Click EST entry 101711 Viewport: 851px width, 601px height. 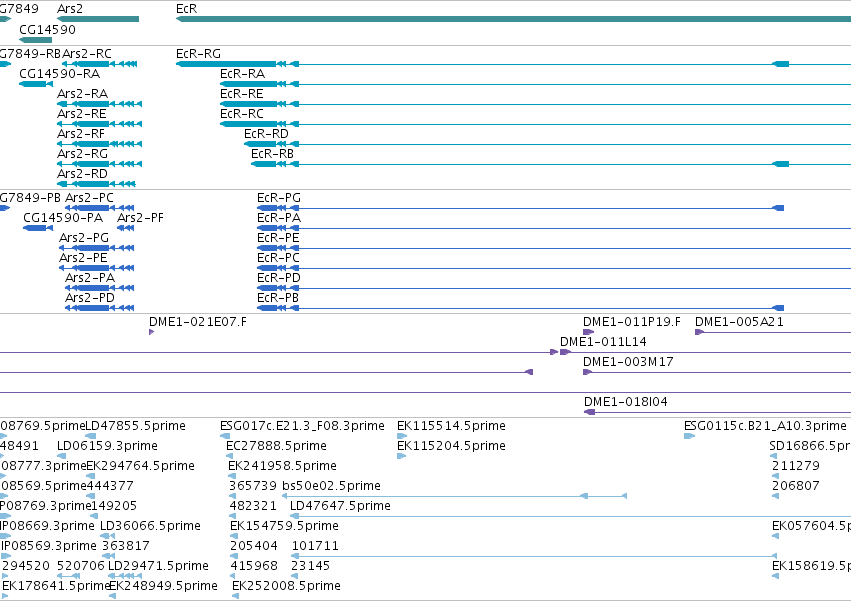coord(315,546)
